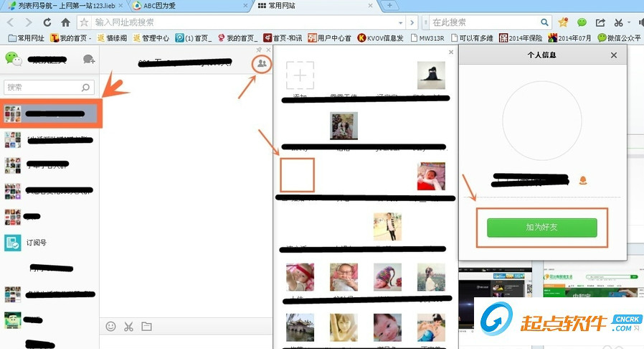Close the group members panel
Screen dimensions: 644x349
(x=451, y=52)
